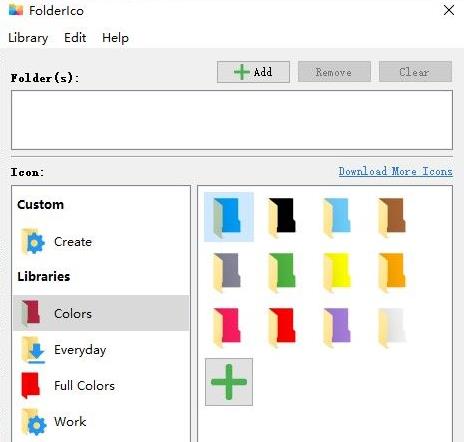Select the brown folder icon
This screenshot has width=464, height=442.
(392, 217)
